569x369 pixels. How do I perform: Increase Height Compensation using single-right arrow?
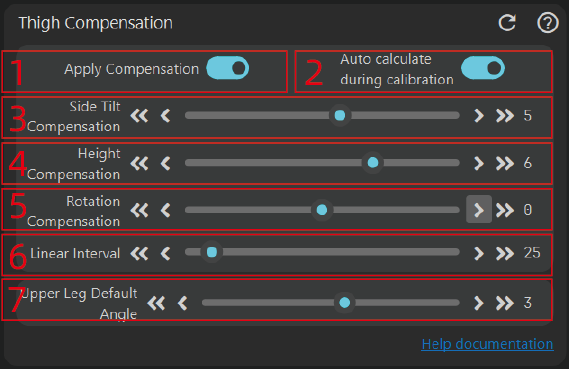tap(479, 163)
